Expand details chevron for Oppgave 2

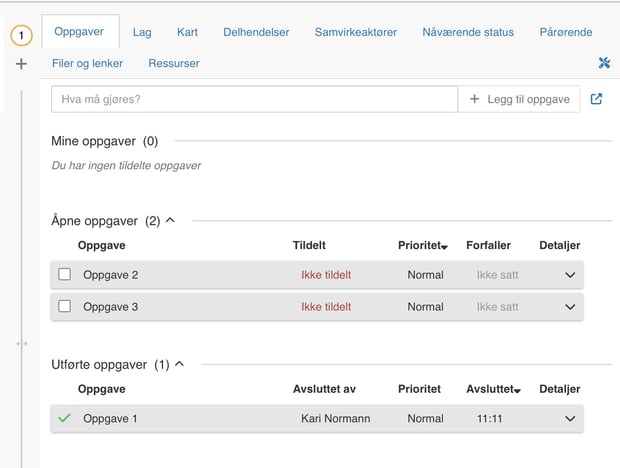tap(570, 275)
